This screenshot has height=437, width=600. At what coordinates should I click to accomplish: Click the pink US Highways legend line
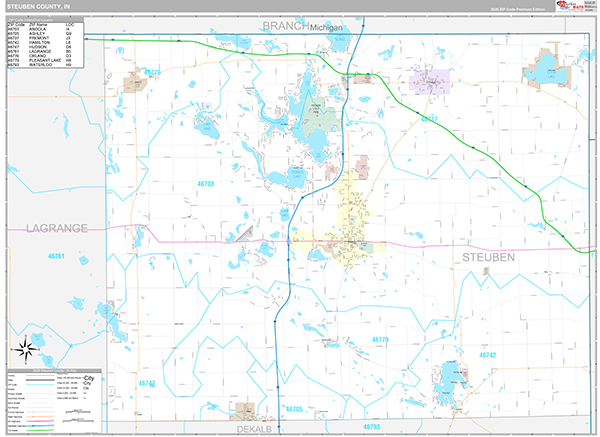point(40,421)
